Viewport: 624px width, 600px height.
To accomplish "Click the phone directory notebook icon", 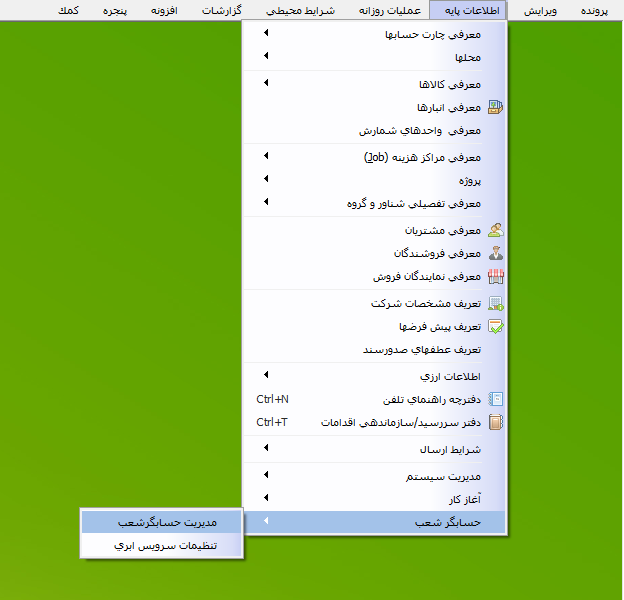I will tap(495, 399).
